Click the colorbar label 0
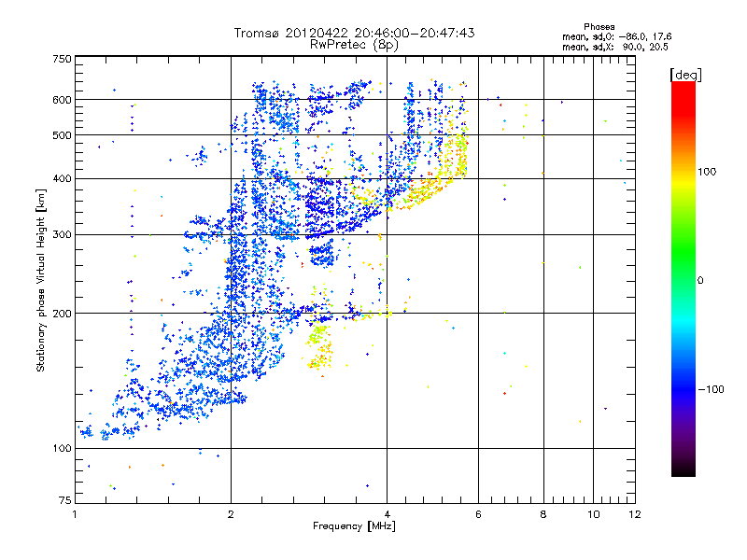 point(700,281)
